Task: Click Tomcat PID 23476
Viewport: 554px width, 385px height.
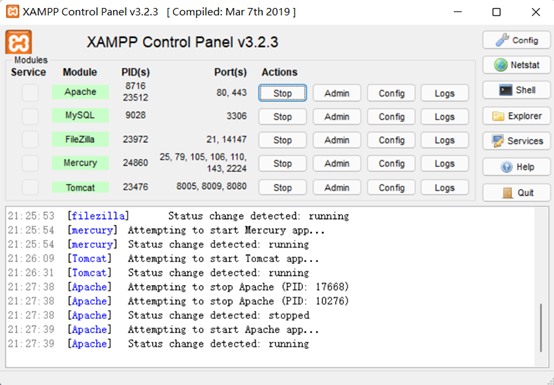Action: [135, 187]
